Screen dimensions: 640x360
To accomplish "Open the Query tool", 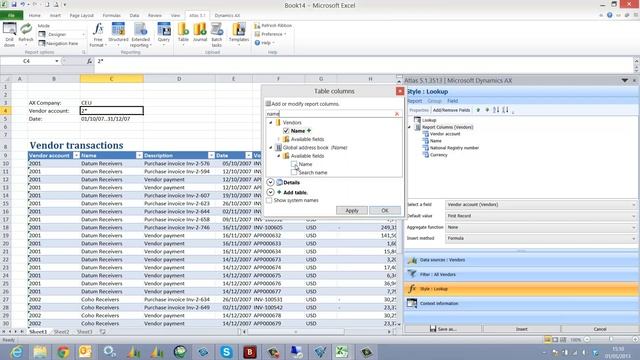I will coord(164,33).
